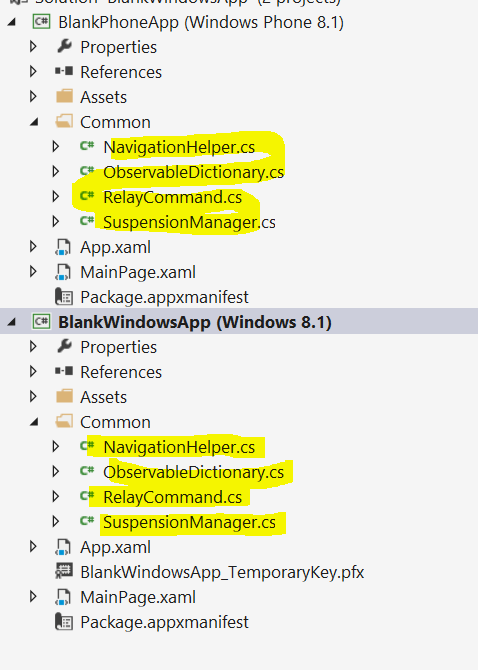This screenshot has width=478, height=670.
Task: Expand Assets folder under BlankWindowsApp
Action: click(x=33, y=397)
